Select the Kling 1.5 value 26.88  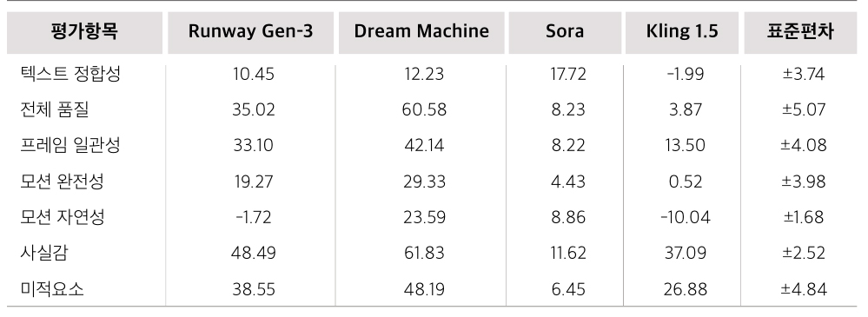686,289
